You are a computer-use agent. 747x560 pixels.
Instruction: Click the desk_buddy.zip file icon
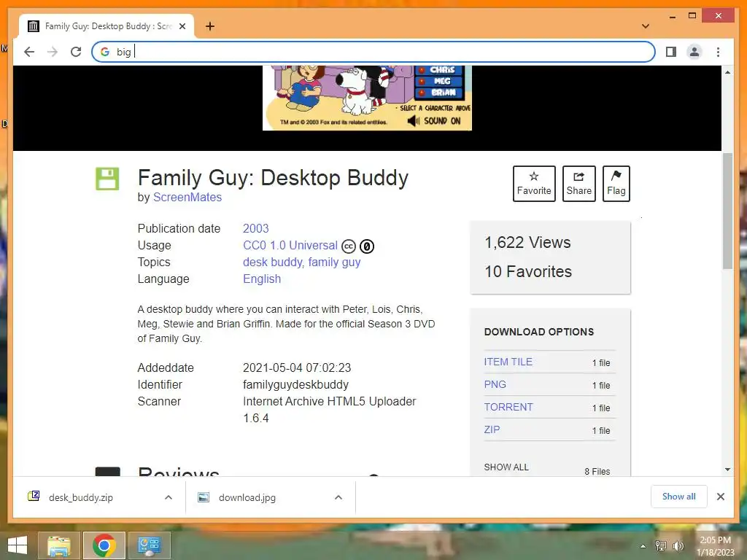[34, 497]
